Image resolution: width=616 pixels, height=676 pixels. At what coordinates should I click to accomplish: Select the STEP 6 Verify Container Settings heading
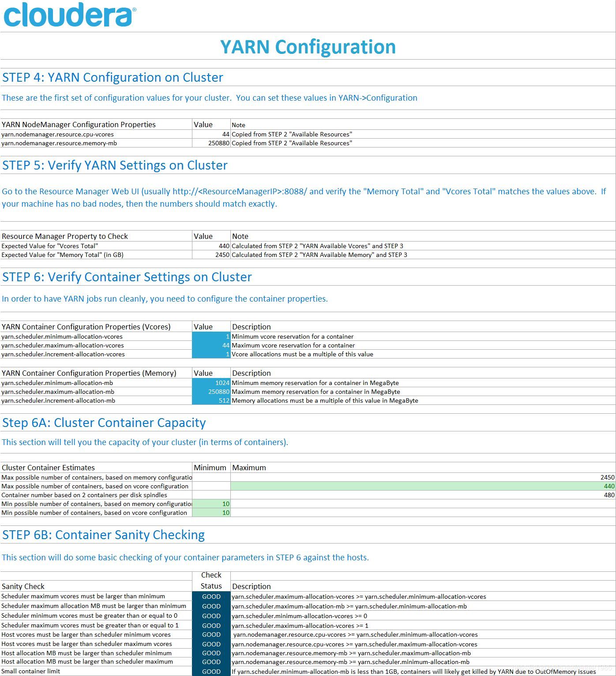pos(127,277)
